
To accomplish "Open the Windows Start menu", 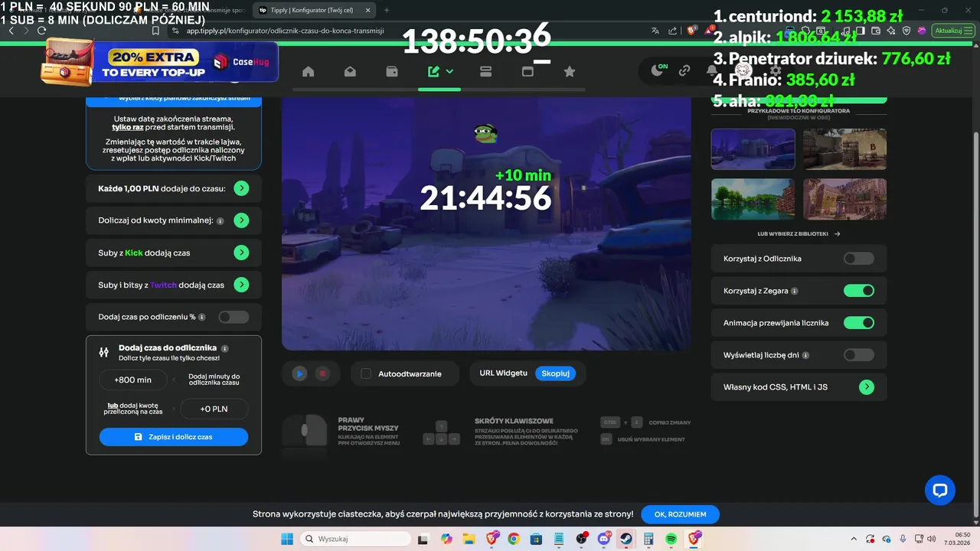I will pyautogui.click(x=287, y=539).
